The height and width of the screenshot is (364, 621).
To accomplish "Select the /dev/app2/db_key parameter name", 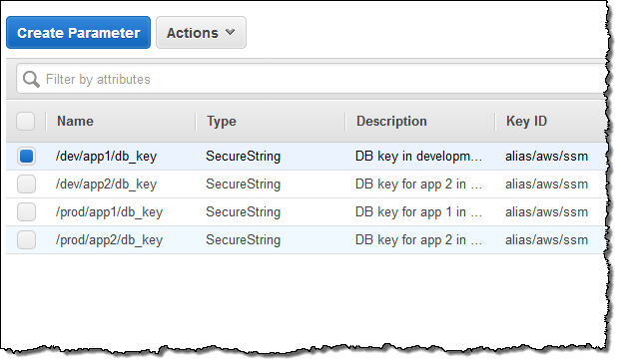I will click(106, 184).
